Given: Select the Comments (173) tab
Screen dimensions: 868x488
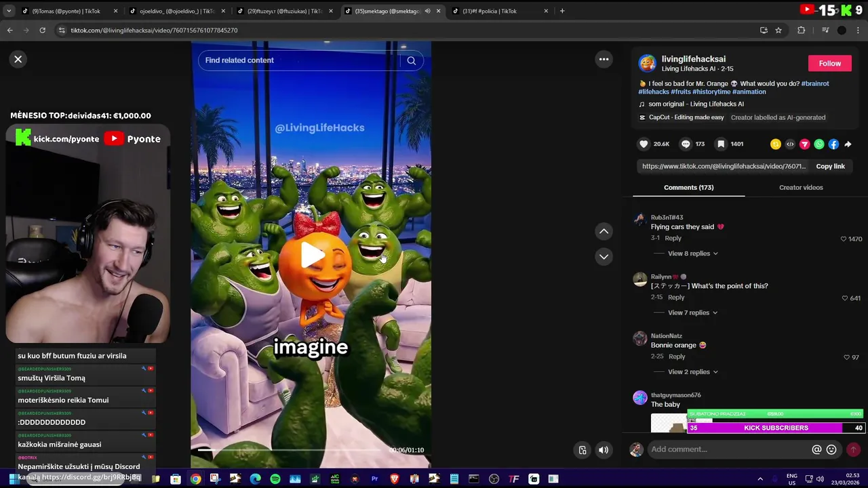Looking at the screenshot, I should 688,187.
